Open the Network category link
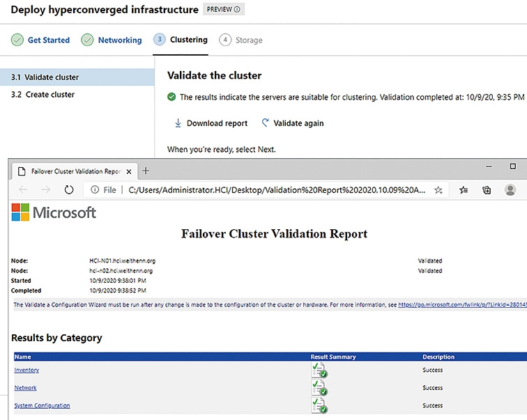 click(x=26, y=388)
